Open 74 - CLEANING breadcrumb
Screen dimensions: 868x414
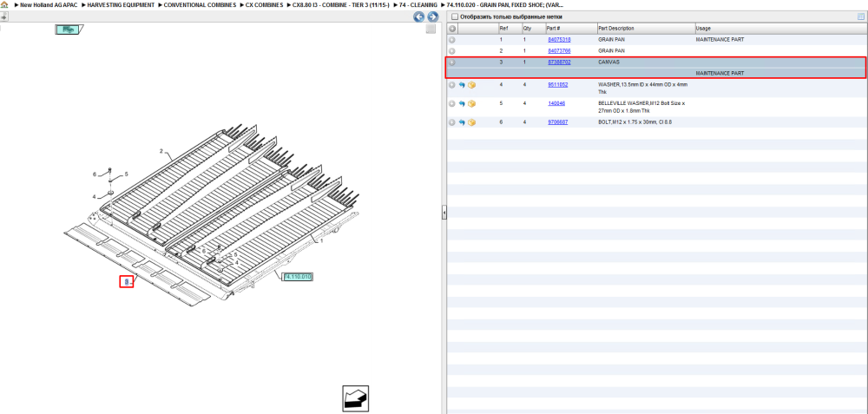point(418,4)
